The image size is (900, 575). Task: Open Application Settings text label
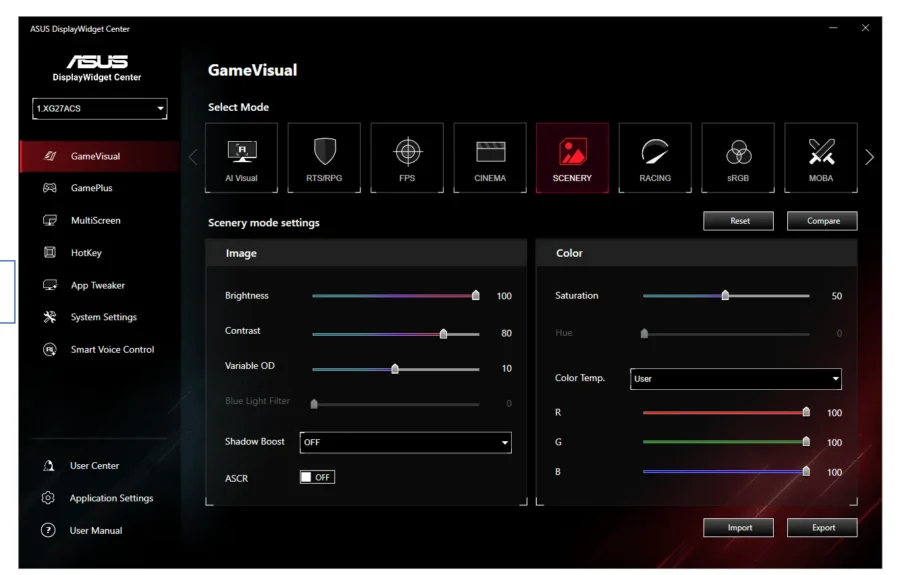[x=111, y=498]
